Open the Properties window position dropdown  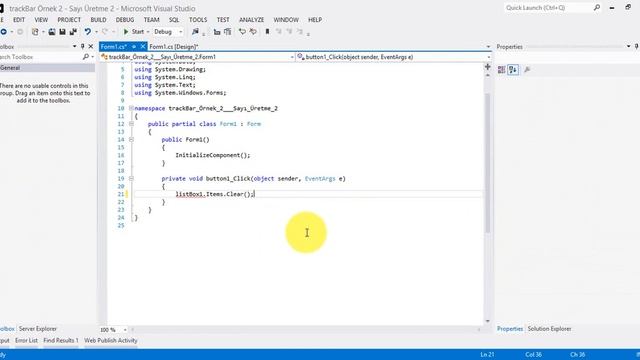(x=629, y=47)
